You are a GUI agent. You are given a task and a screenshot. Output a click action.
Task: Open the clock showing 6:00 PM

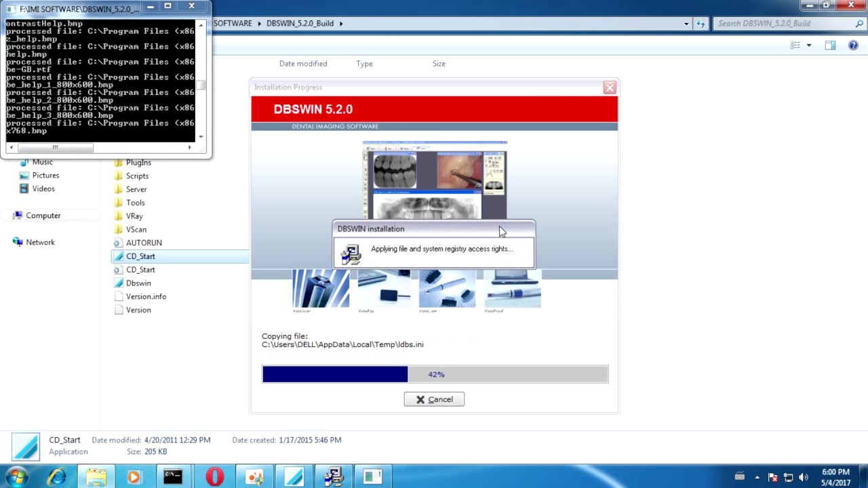(835, 477)
